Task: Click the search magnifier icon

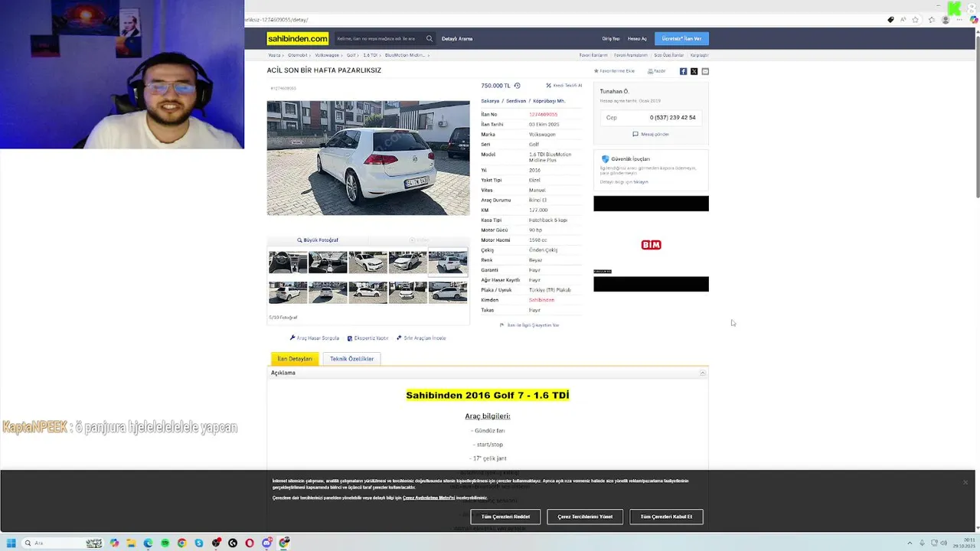Action: click(430, 38)
